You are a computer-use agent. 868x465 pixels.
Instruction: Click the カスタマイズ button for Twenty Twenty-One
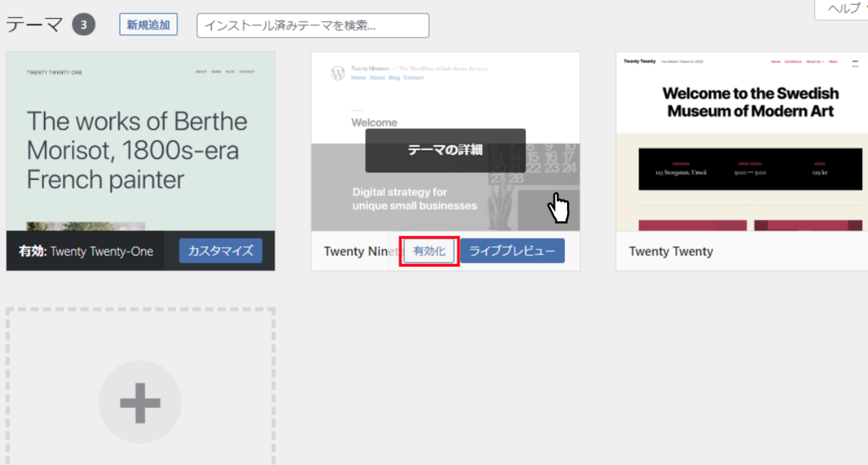tap(221, 251)
